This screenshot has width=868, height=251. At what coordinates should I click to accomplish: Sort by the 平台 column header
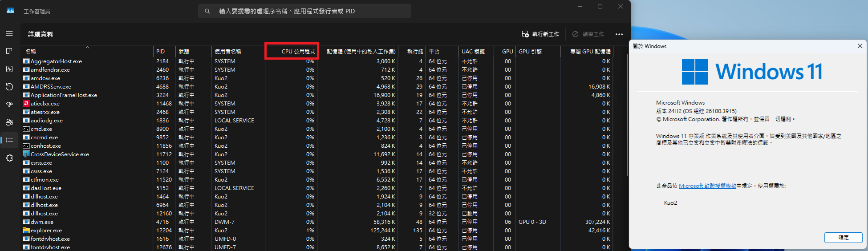442,51
